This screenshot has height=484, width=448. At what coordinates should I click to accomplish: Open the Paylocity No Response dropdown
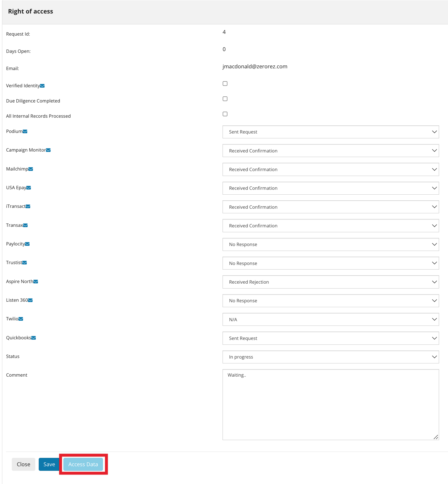coord(331,244)
